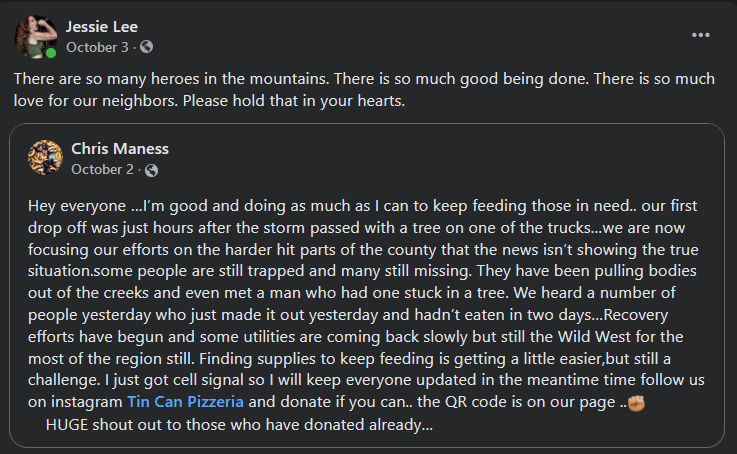The height and width of the screenshot is (454, 737).
Task: Open Jessie Lee's profile picture
Action: click(x=34, y=37)
